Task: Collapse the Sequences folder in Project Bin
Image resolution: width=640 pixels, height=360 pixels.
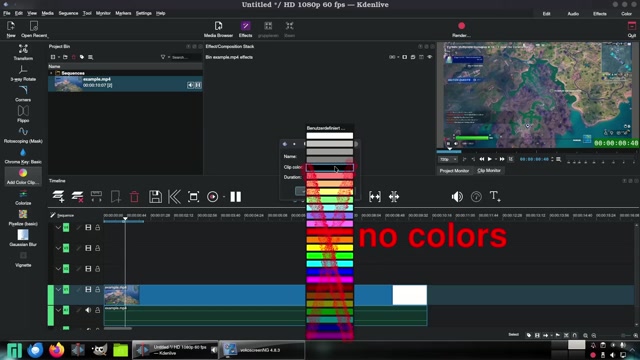Action: click(51, 73)
